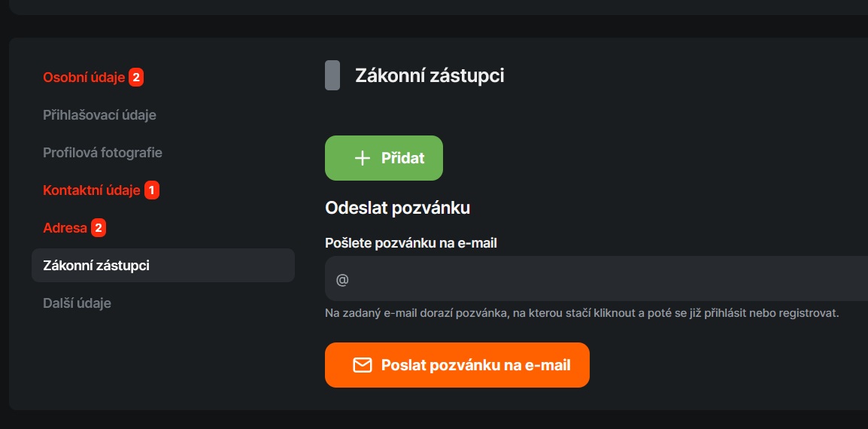
Task: Open Další údaje in the sidebar
Action: pyautogui.click(x=77, y=303)
